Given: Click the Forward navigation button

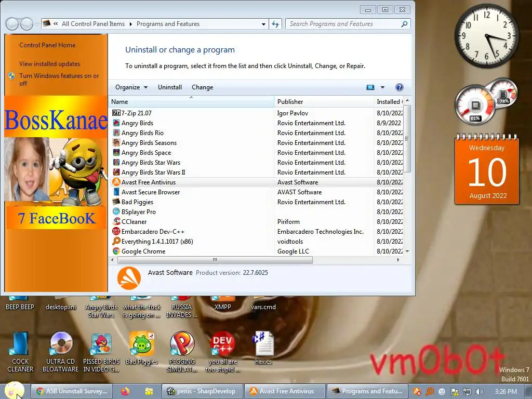Looking at the screenshot, I should [26, 24].
